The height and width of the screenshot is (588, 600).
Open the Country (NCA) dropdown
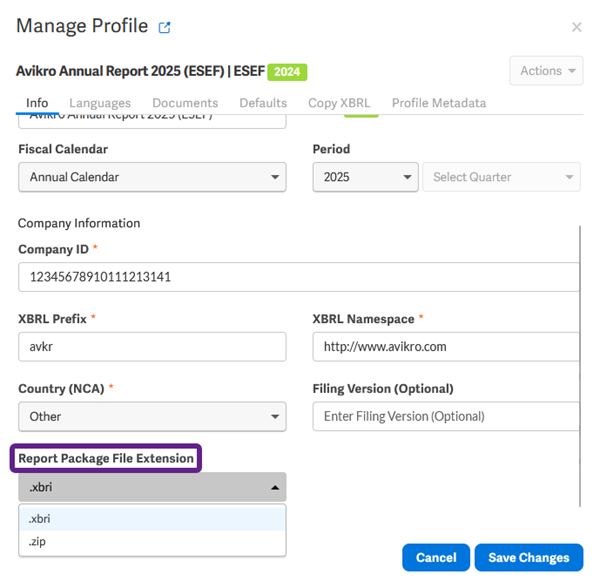(152, 417)
